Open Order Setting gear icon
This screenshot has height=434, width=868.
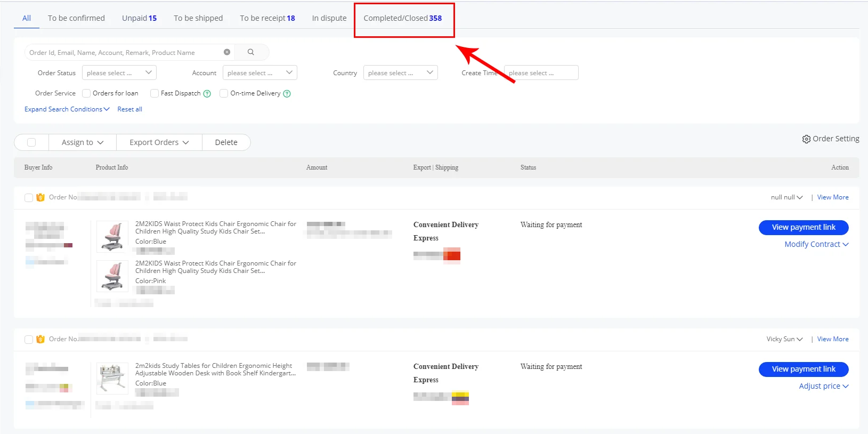click(x=806, y=139)
